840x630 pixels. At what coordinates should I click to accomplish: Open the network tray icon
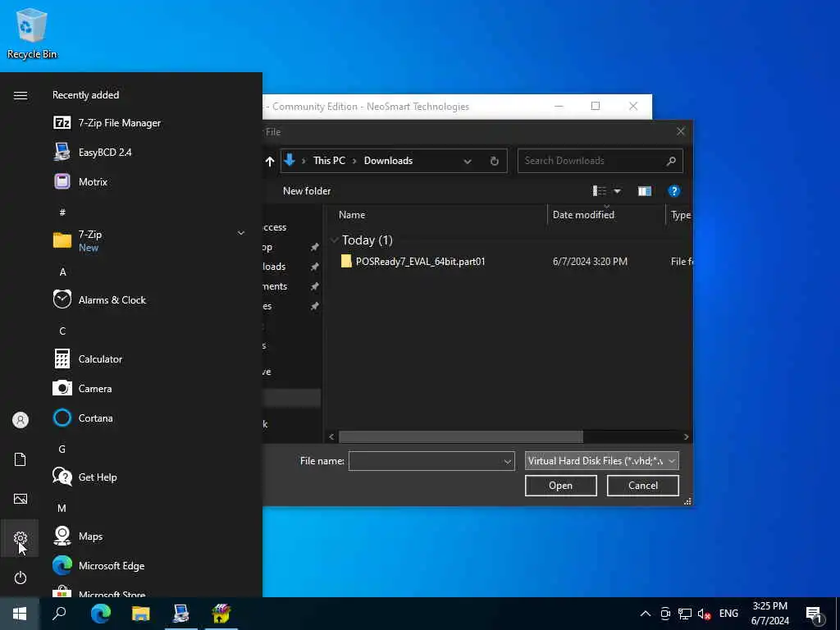(x=685, y=614)
